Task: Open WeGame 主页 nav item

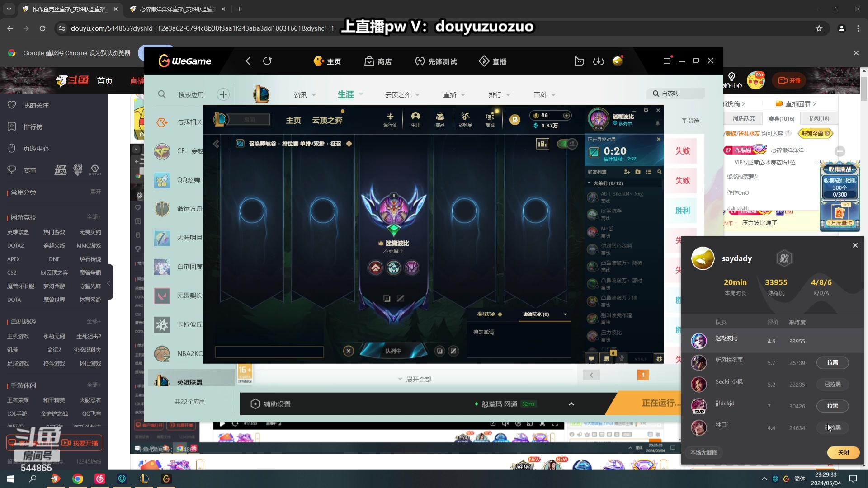Action: [327, 61]
